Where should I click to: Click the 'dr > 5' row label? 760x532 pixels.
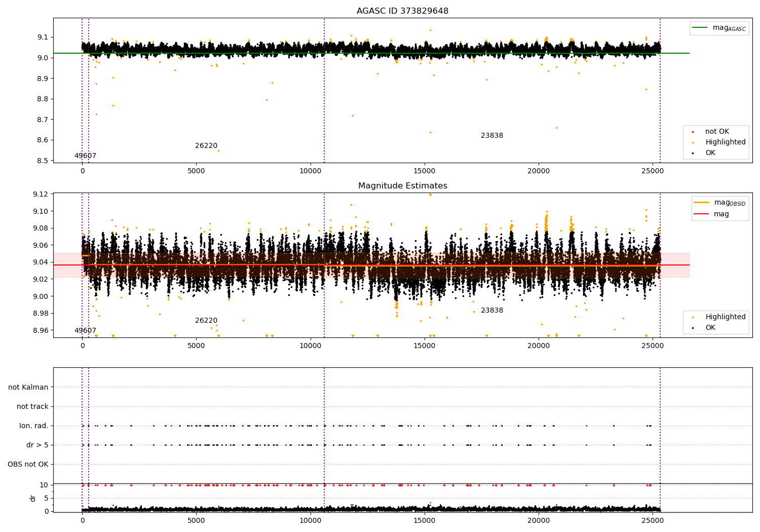[37, 445]
